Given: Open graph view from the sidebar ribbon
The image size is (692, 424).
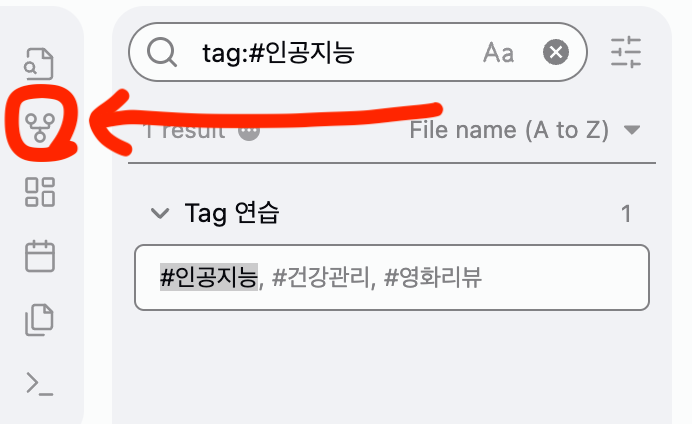Looking at the screenshot, I should point(40,127).
